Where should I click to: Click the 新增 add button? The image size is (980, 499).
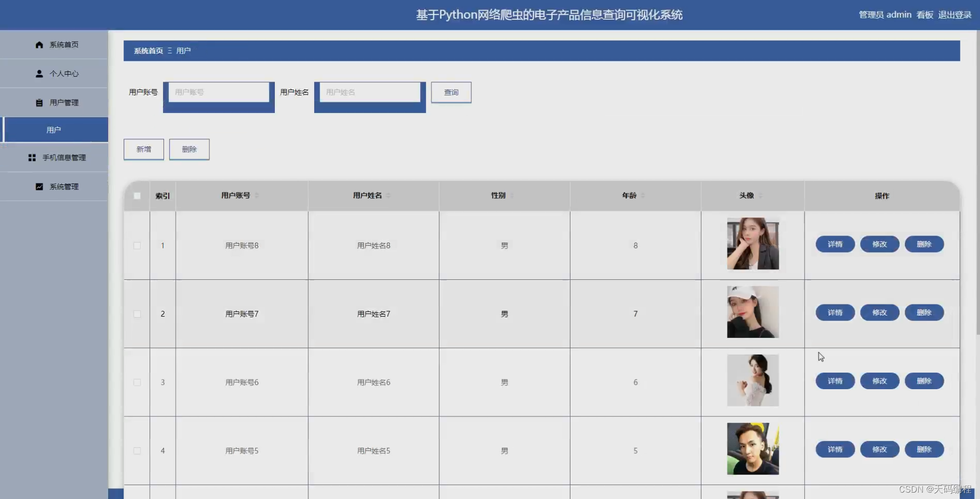[144, 149]
